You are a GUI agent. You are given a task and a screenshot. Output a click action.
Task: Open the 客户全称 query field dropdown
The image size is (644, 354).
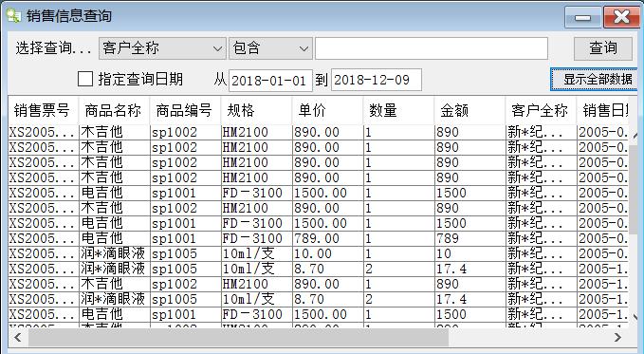tap(162, 48)
